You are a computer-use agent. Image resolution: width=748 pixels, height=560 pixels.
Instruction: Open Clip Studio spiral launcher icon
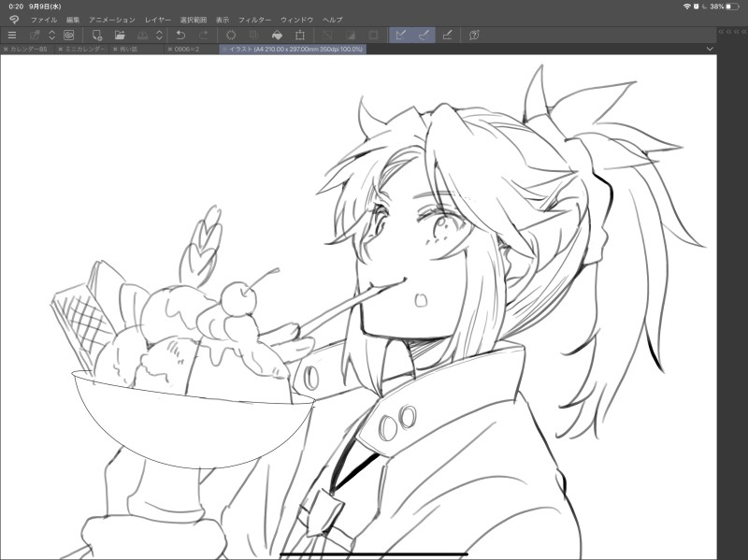[x=68, y=35]
